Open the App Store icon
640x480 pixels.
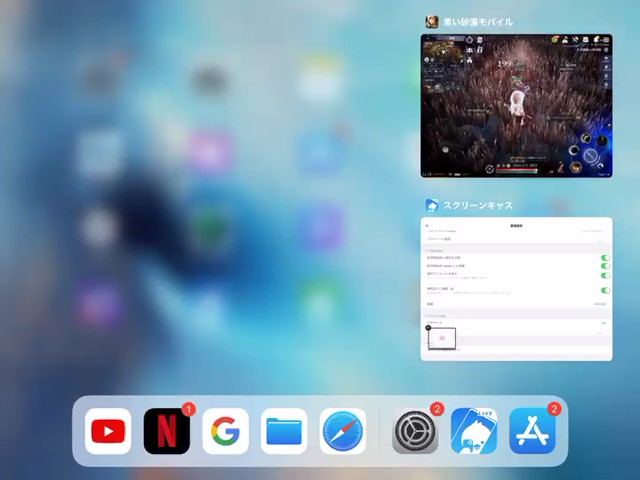(532, 431)
